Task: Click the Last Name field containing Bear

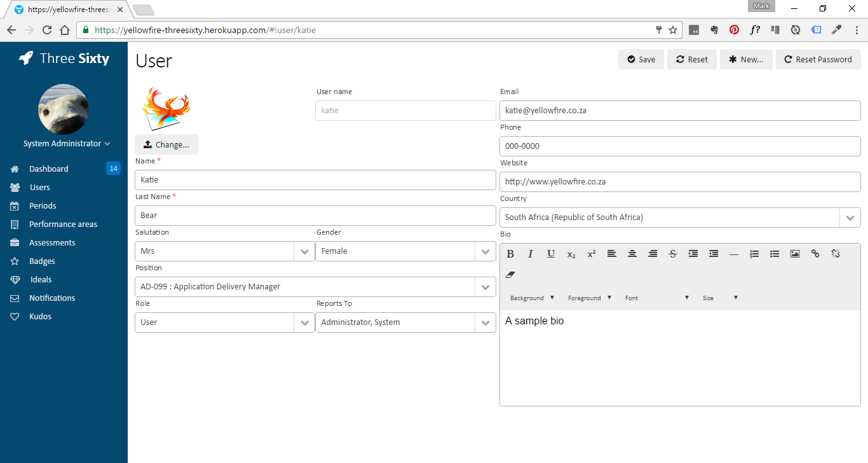Action: 315,216
